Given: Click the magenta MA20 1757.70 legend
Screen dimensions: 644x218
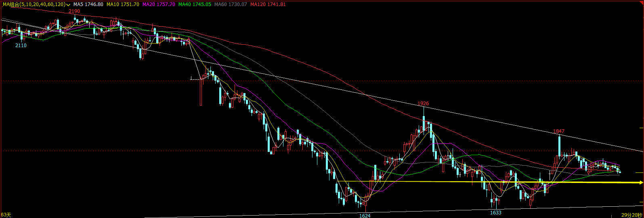Looking at the screenshot, I should pyautogui.click(x=159, y=4).
